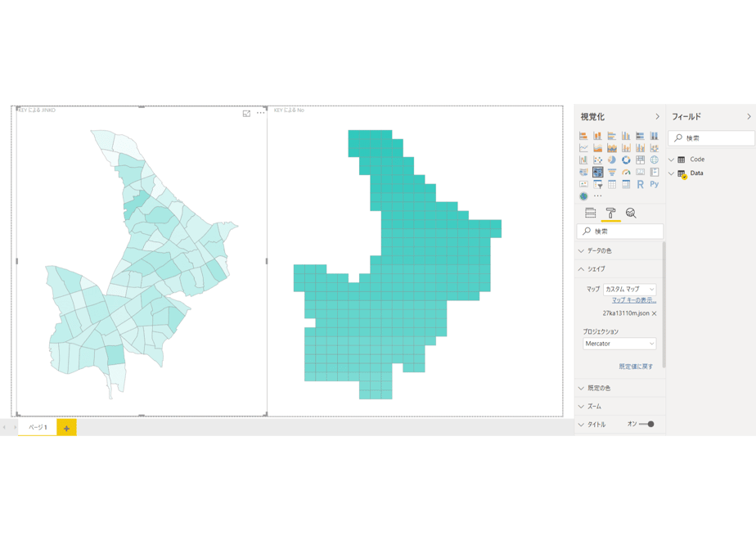
Task: Select the stacked bar chart visual
Action: 583,136
